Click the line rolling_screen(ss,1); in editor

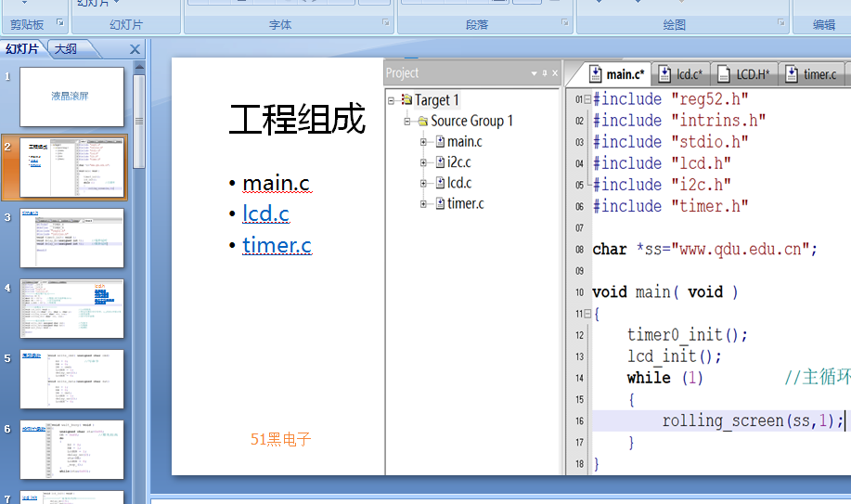pyautogui.click(x=753, y=420)
